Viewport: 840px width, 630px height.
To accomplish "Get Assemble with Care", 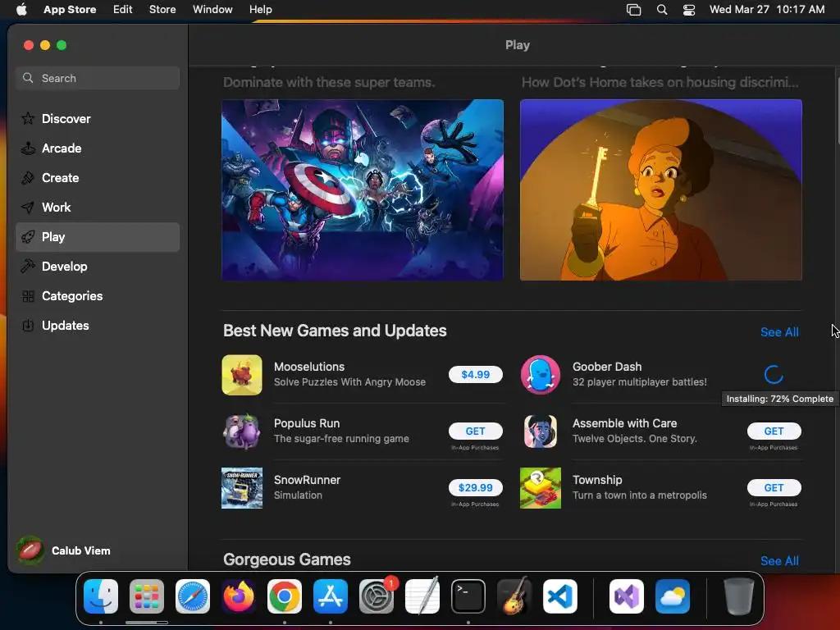I will 774,431.
